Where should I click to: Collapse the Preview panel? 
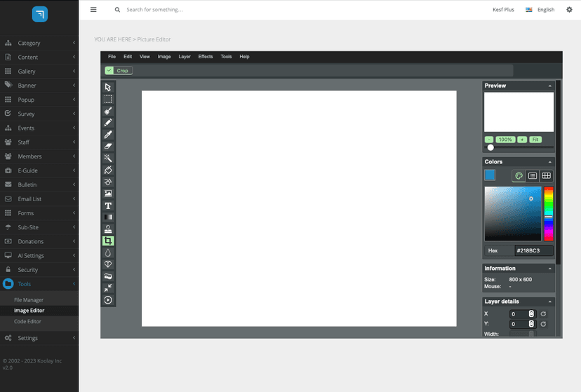[550, 86]
